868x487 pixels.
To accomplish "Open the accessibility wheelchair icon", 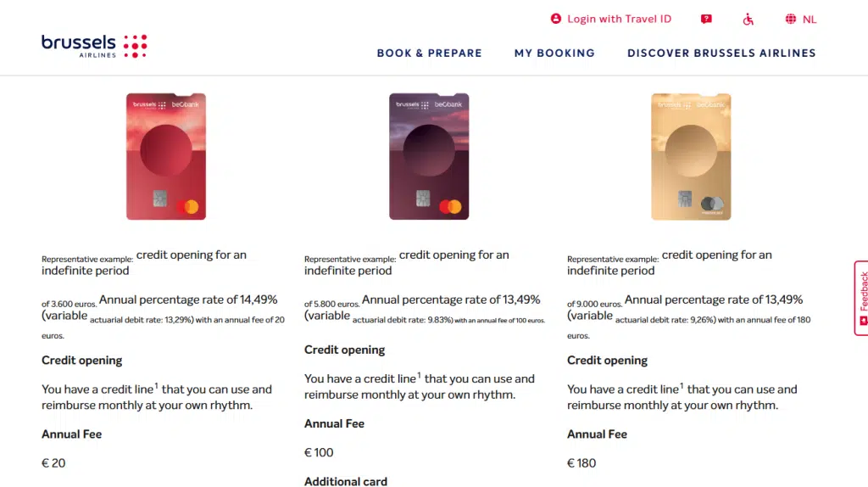I will (748, 20).
